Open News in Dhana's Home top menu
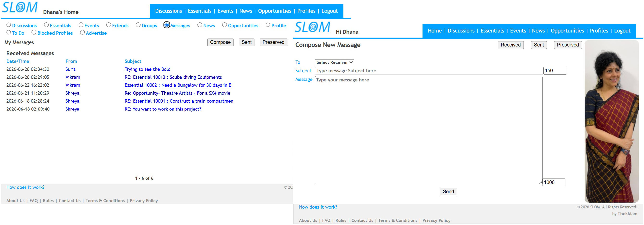 pos(246,11)
